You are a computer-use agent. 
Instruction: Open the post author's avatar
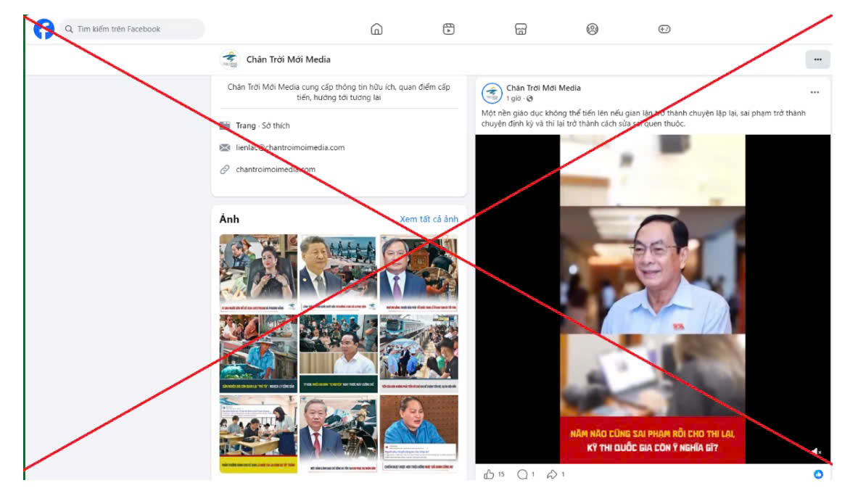(492, 93)
